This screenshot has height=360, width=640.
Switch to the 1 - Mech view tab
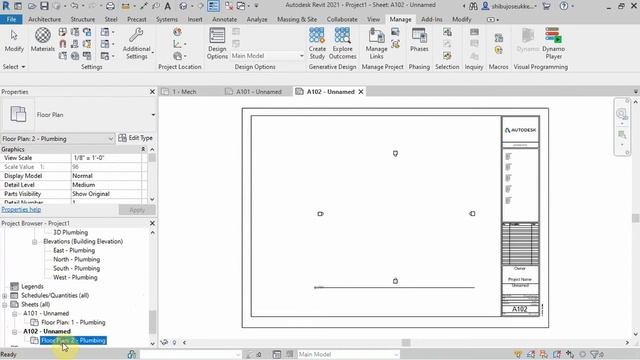pyautogui.click(x=183, y=92)
